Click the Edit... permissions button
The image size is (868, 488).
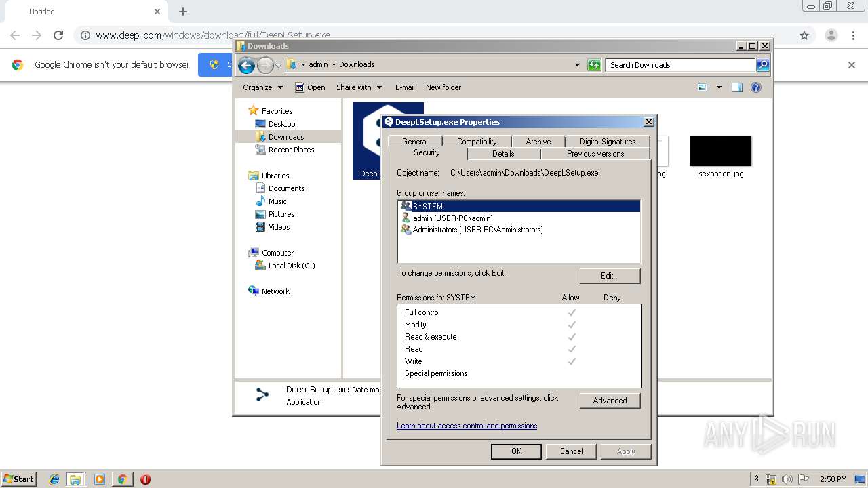(x=610, y=276)
